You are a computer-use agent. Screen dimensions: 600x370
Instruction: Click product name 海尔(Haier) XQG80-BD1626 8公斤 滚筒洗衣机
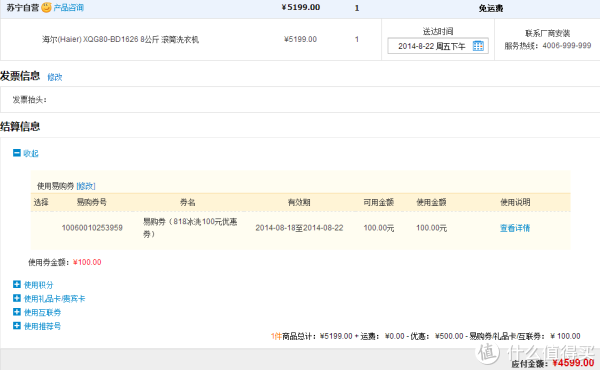[121, 39]
